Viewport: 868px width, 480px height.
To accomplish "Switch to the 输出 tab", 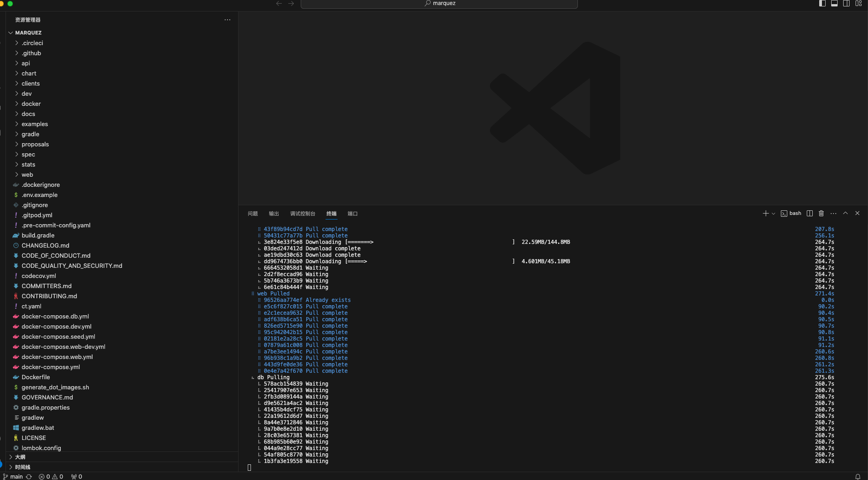I will tap(274, 214).
